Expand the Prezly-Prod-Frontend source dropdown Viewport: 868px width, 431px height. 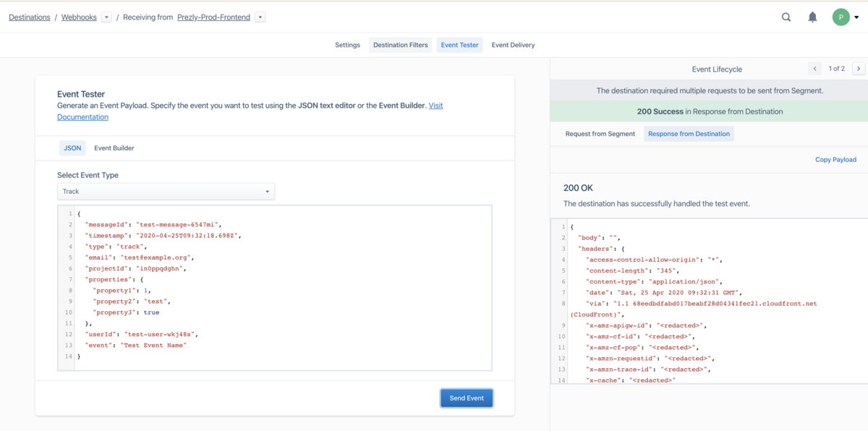260,17
